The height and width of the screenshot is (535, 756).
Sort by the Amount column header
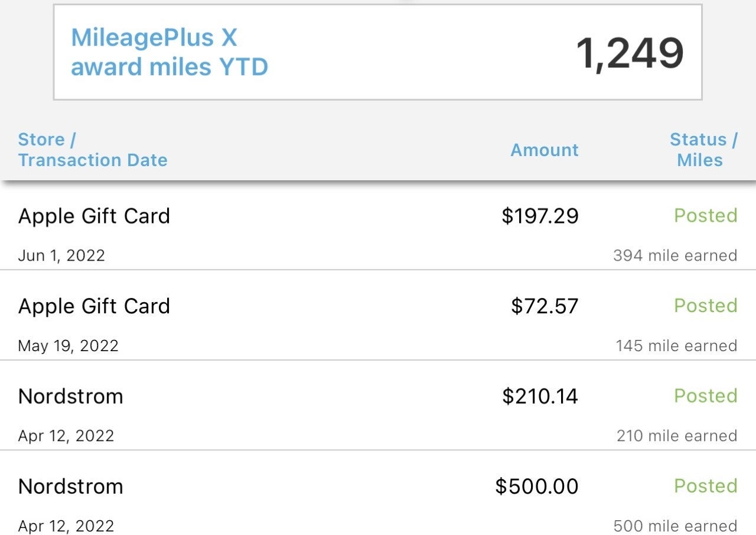point(543,150)
